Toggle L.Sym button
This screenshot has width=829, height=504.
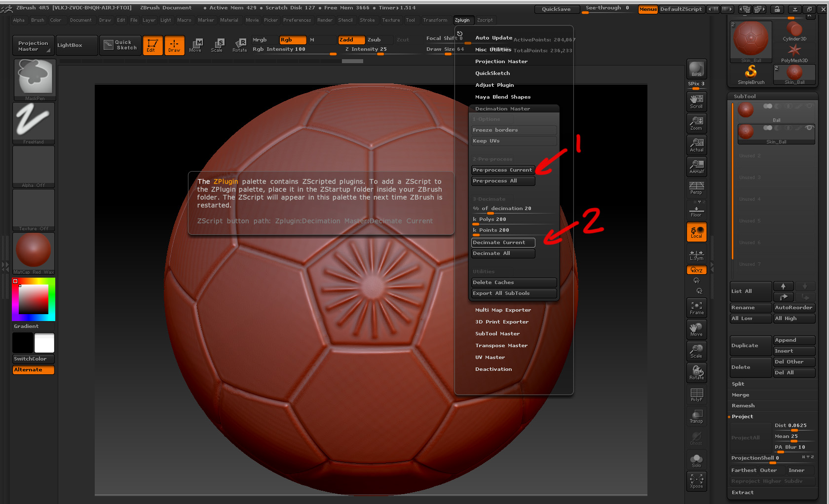tap(696, 254)
